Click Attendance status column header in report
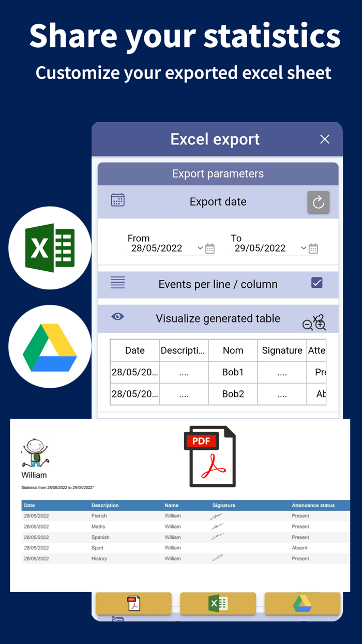362x644 pixels. pos(313,505)
